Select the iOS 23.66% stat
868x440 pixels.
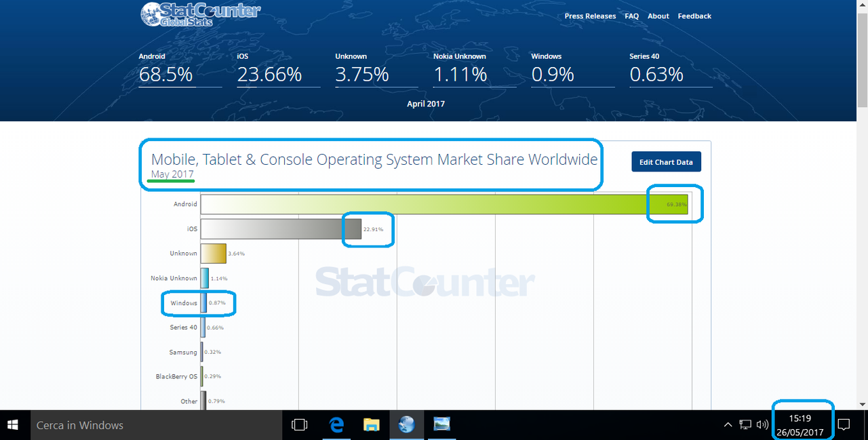pyautogui.click(x=278, y=69)
